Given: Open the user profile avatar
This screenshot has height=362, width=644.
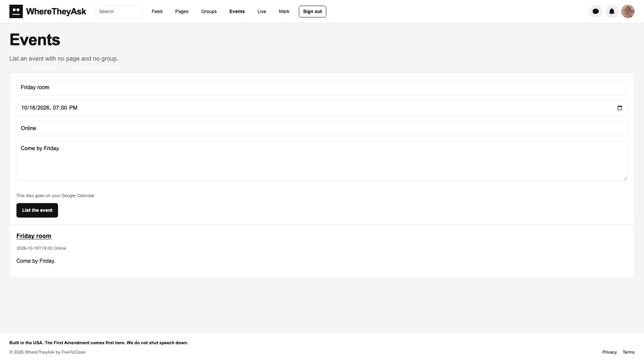Looking at the screenshot, I should tap(628, 11).
